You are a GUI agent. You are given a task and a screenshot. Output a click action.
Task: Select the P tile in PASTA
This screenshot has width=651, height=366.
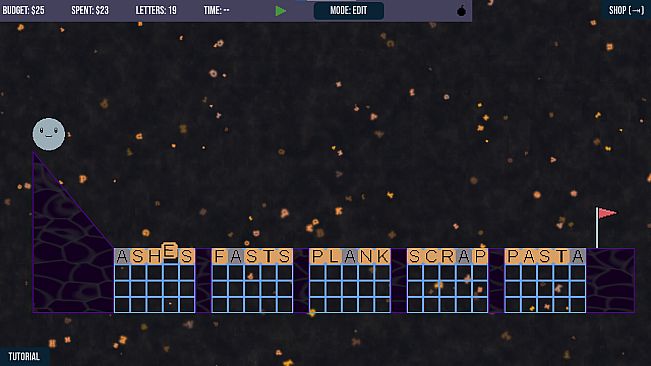point(513,256)
